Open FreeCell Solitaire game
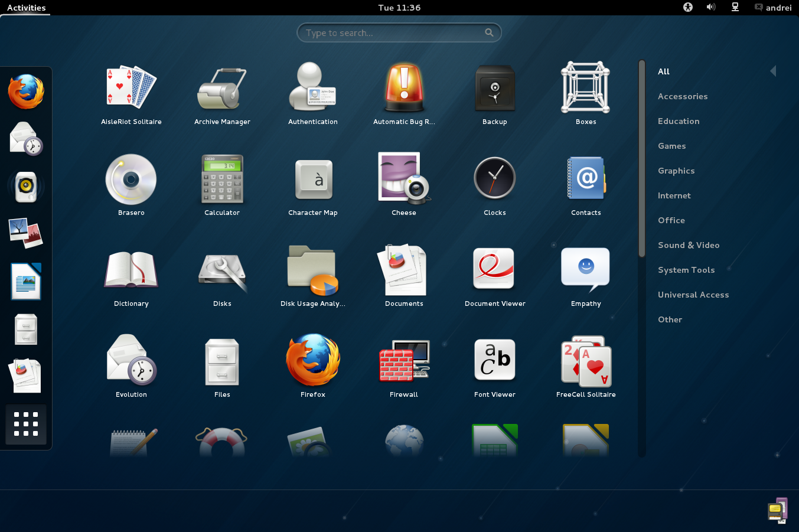The image size is (799, 532). 586,366
